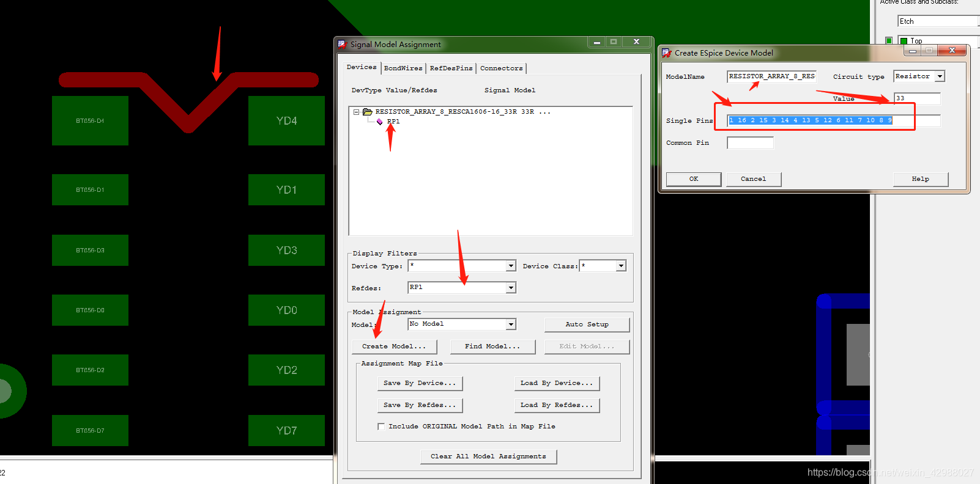Select the YD4 pad on the board
Screen dimensions: 980x484
coord(286,120)
